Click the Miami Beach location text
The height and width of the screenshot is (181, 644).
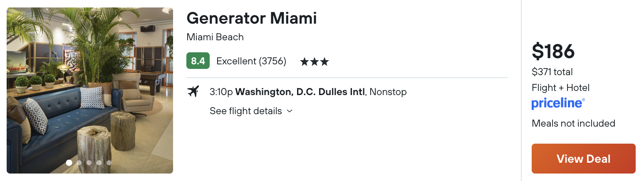(215, 37)
